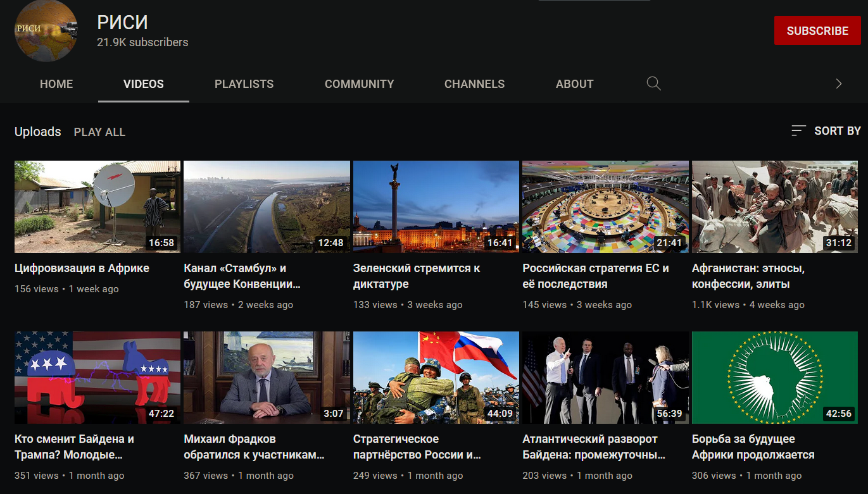Open the elephant and donkey video thumbnail

(x=97, y=378)
